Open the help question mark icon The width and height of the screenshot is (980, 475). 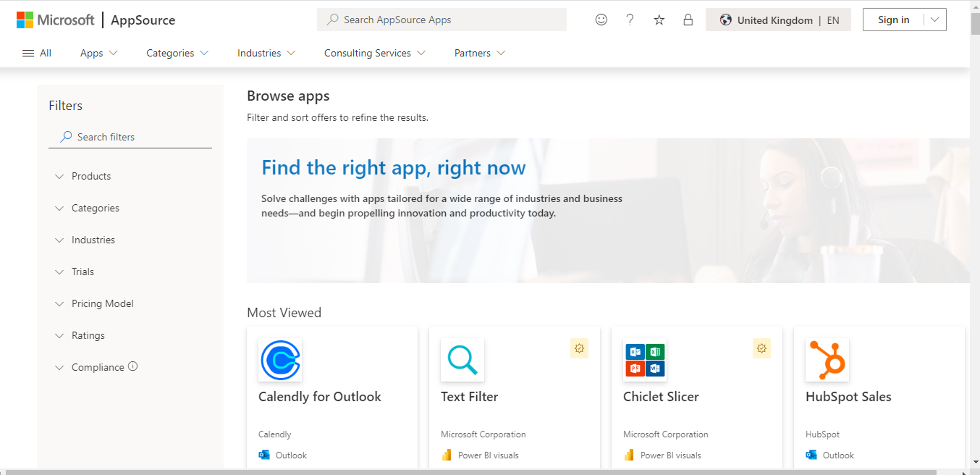click(x=630, y=20)
